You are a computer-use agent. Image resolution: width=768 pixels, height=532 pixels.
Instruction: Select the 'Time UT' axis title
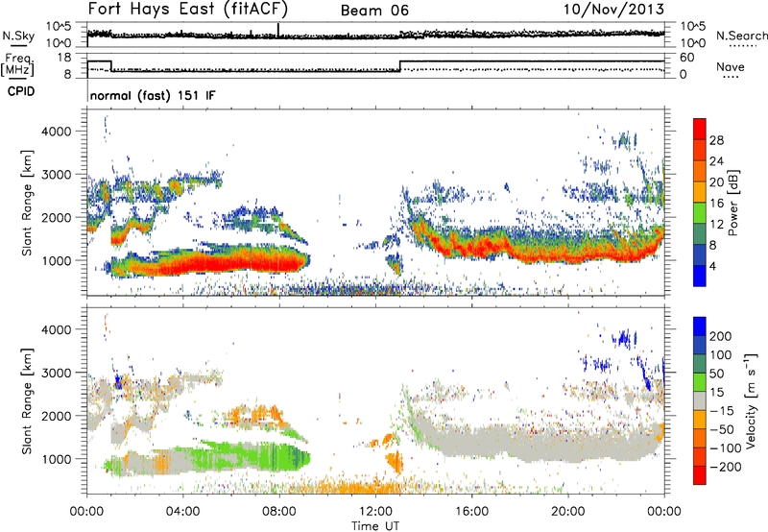tap(375, 526)
